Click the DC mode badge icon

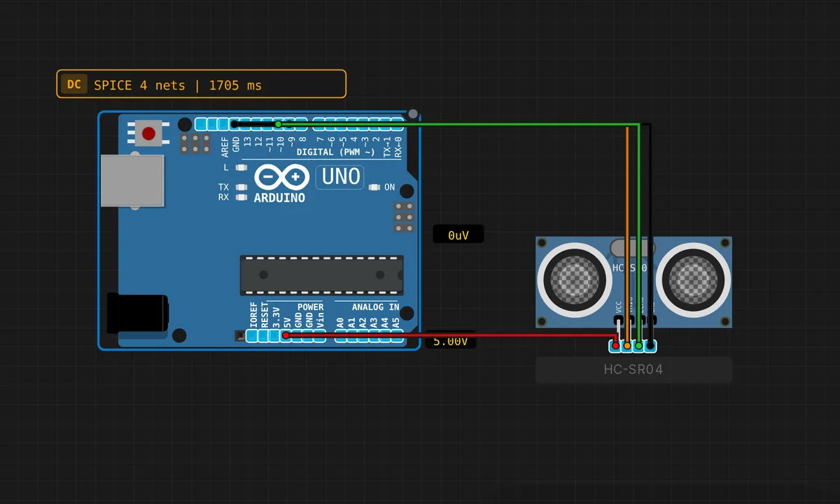(74, 85)
